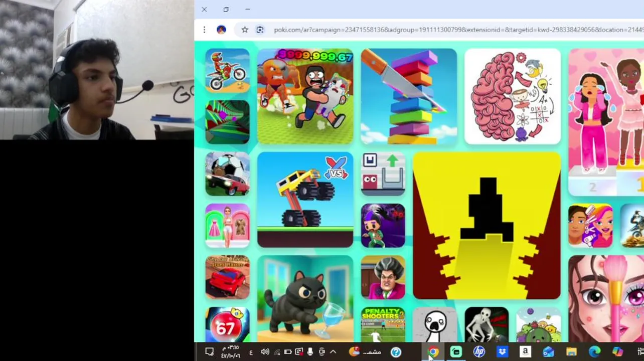Open the Mail app on taskbar
Viewport: 644px width, 361px height.
point(548,352)
